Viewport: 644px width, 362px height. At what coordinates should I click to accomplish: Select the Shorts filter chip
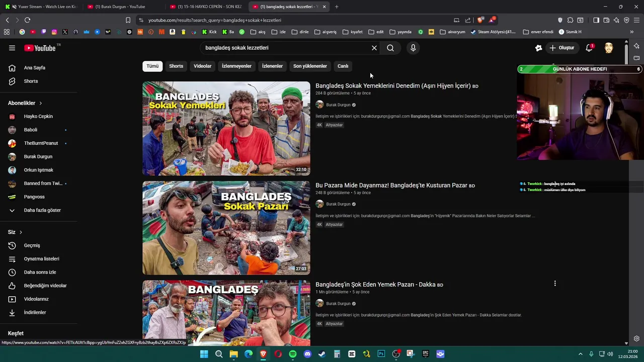point(176,66)
